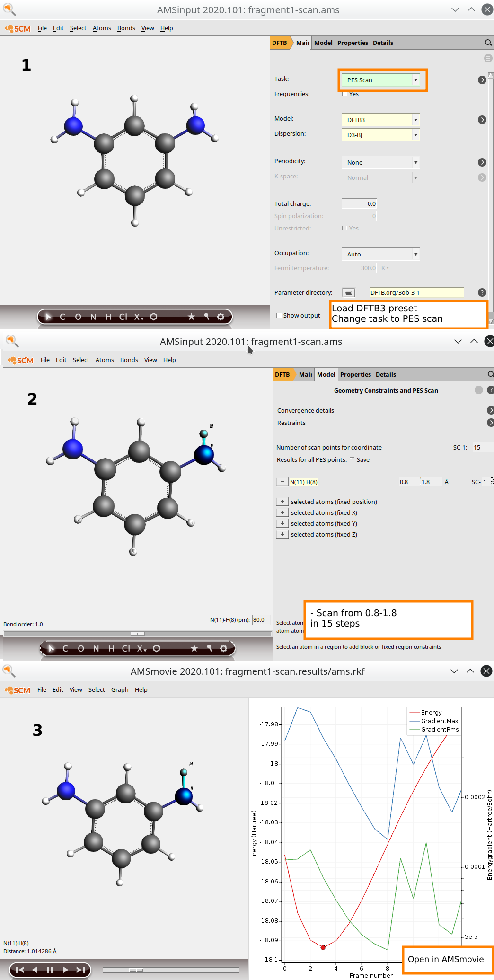
Task: Open panel search in top AMSinput window
Action: (x=488, y=43)
